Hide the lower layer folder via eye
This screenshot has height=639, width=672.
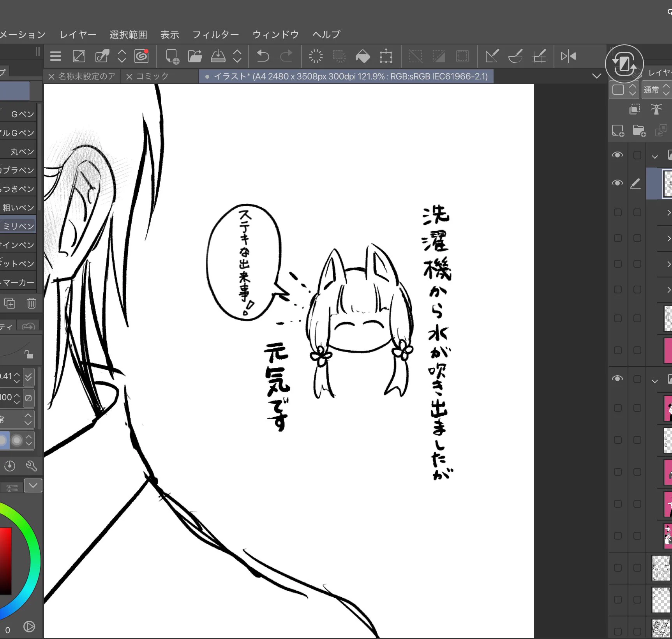pyautogui.click(x=617, y=379)
